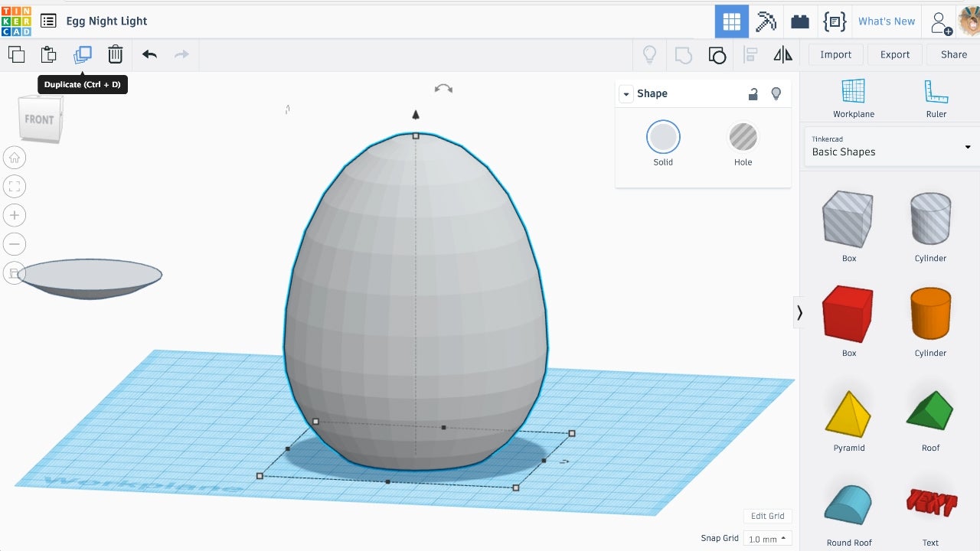Viewport: 980px width, 551px height.
Task: Click the Export button
Action: 894,54
